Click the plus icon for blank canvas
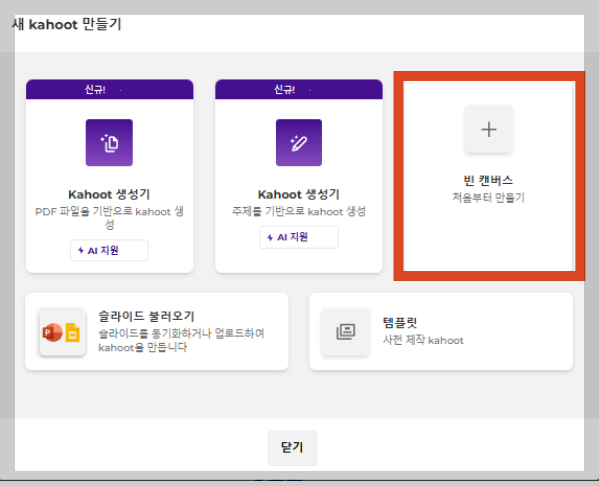599x486 pixels. pos(489,129)
